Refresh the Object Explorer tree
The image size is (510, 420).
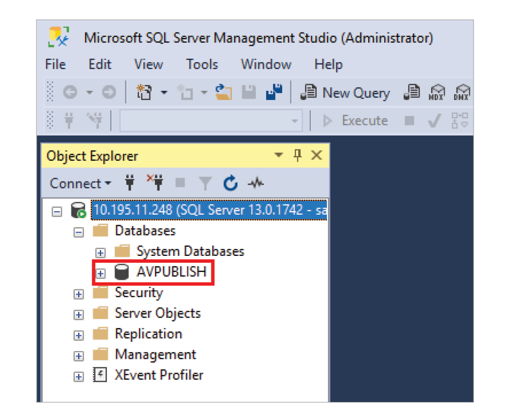coord(230,183)
